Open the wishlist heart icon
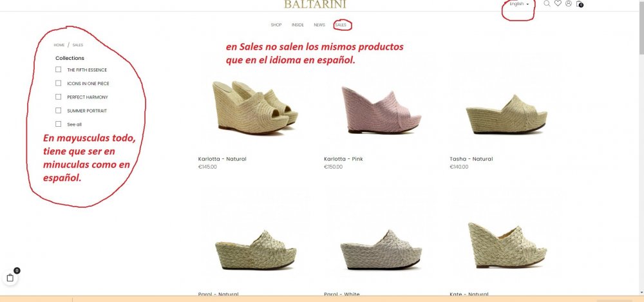Screen dimensions: 644x302 click(x=558, y=3)
